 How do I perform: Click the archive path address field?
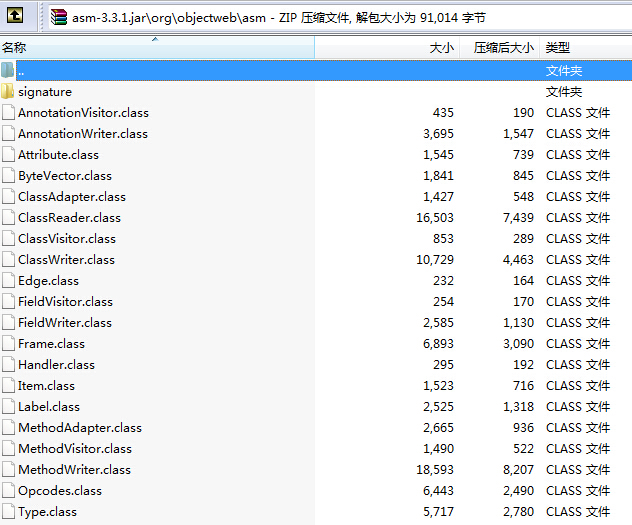[339, 17]
